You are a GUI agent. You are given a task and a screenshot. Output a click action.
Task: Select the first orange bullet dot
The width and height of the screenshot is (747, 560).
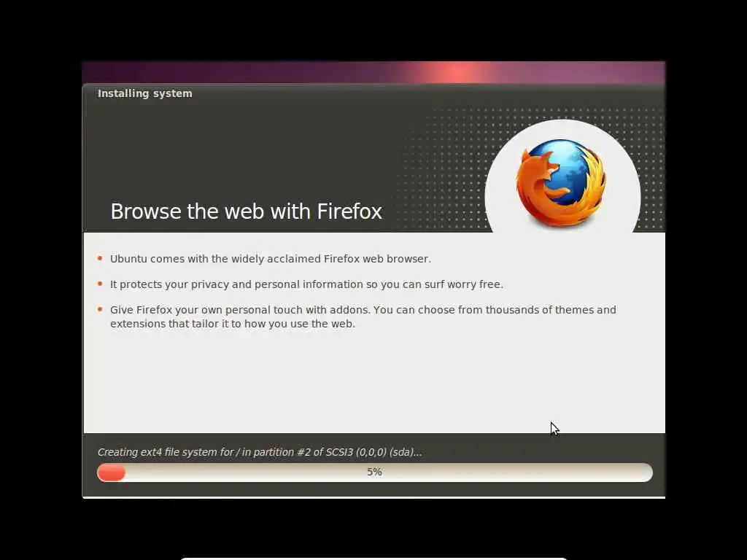click(100, 259)
